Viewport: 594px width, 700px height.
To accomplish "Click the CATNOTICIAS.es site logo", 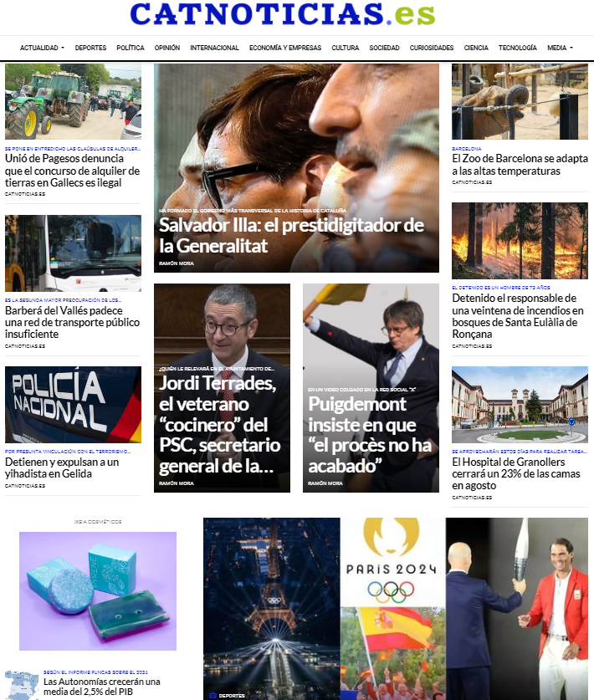I will pos(283,14).
